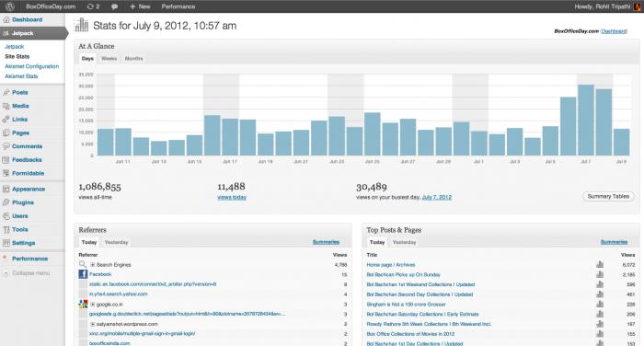Expand the Search Engines referrer row
The width and height of the screenshot is (644, 346).
(x=93, y=265)
